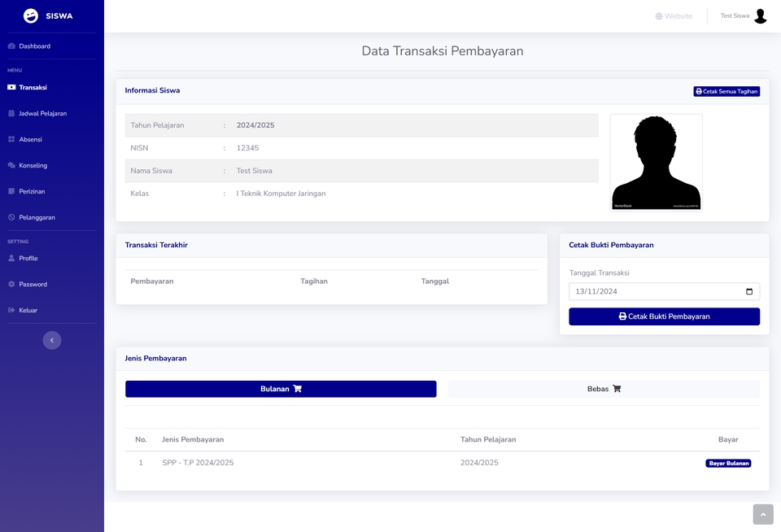Click the Password gear icon

[x=11, y=284]
